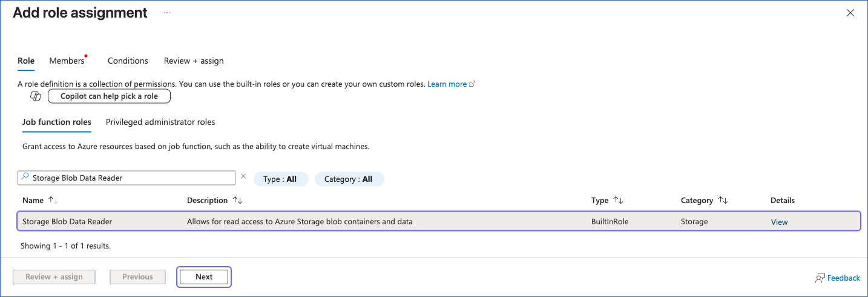Click the Storage category cell
The width and height of the screenshot is (868, 297).
click(x=694, y=221)
